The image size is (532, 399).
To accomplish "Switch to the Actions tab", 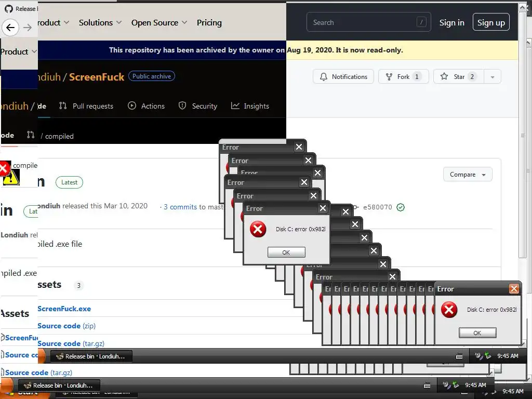I will (x=146, y=106).
